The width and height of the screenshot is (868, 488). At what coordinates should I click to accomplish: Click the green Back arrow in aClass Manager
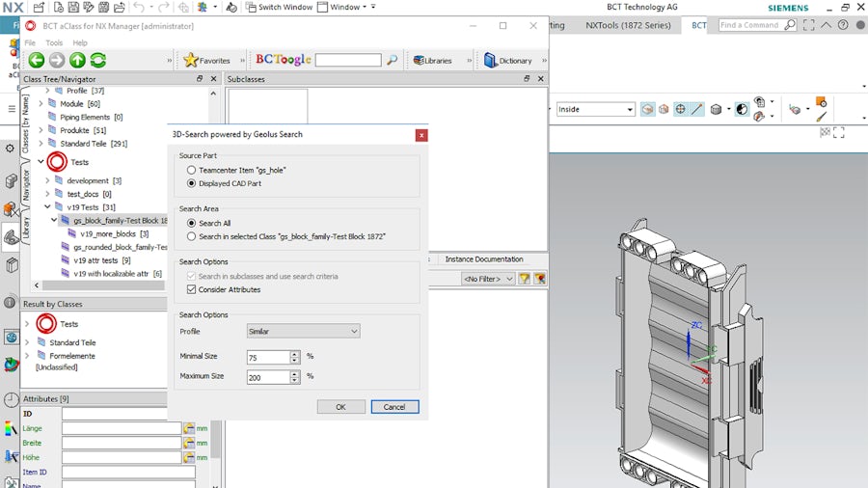pos(37,60)
